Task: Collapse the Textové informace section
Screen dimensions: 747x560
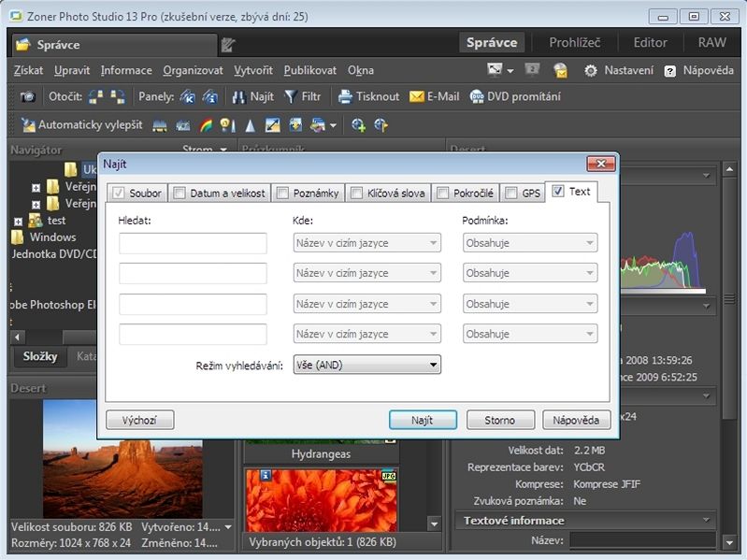Action: 706,521
